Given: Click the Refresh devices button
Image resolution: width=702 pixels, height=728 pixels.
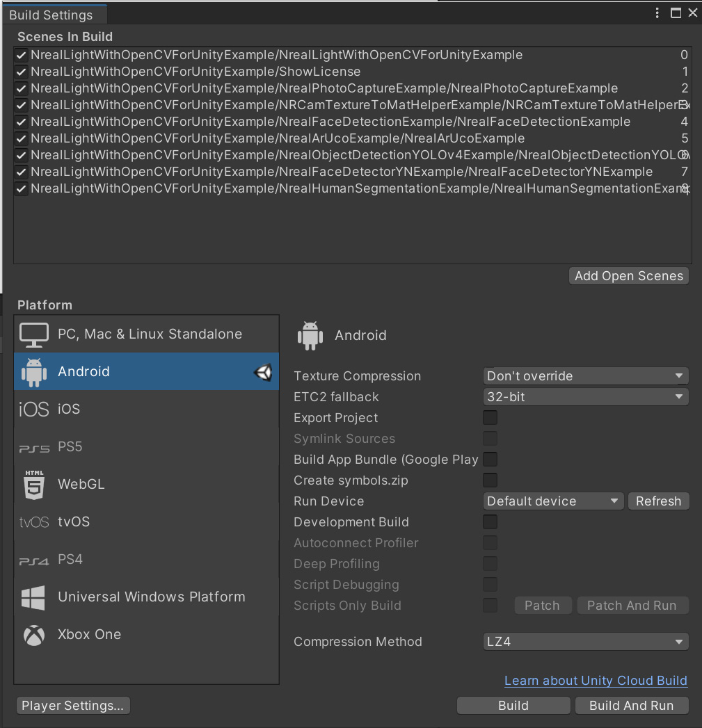Looking at the screenshot, I should (x=658, y=501).
